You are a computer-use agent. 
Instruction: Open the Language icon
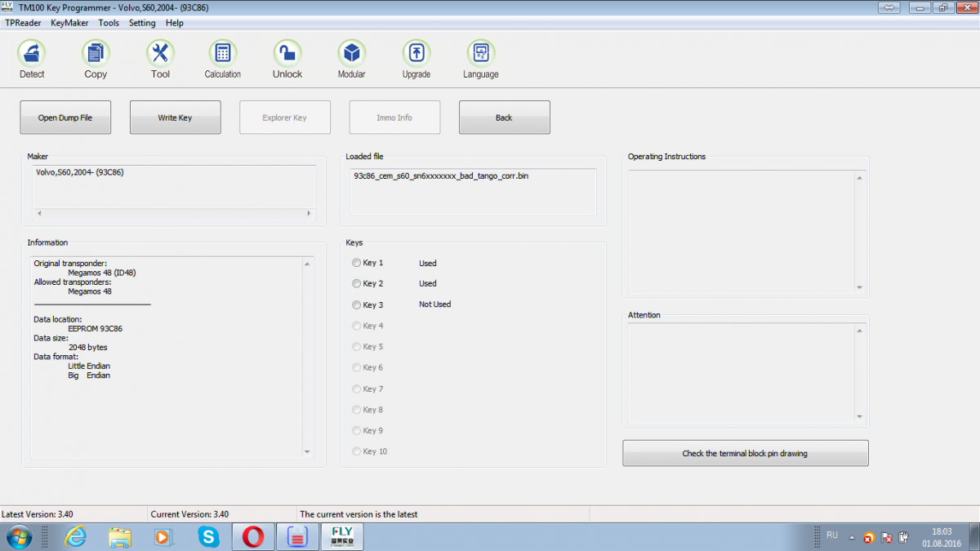481,54
